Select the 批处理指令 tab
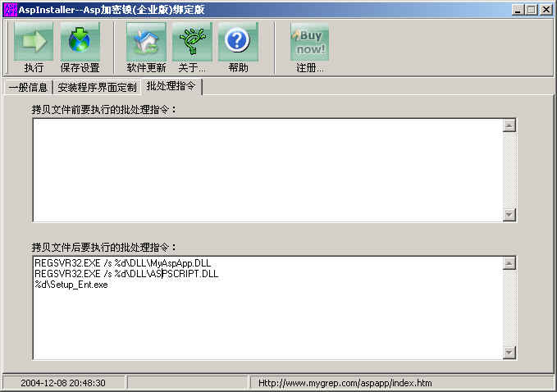This screenshot has width=557, height=392. point(171,86)
